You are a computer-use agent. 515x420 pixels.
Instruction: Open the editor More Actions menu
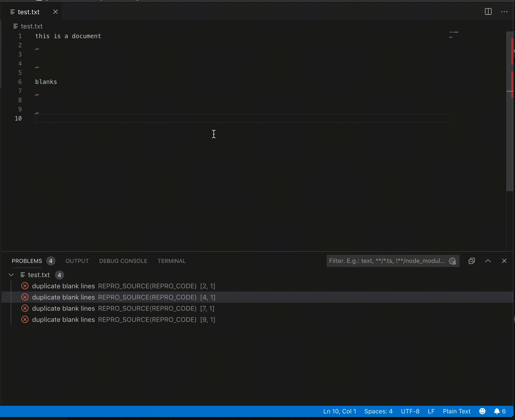[504, 12]
